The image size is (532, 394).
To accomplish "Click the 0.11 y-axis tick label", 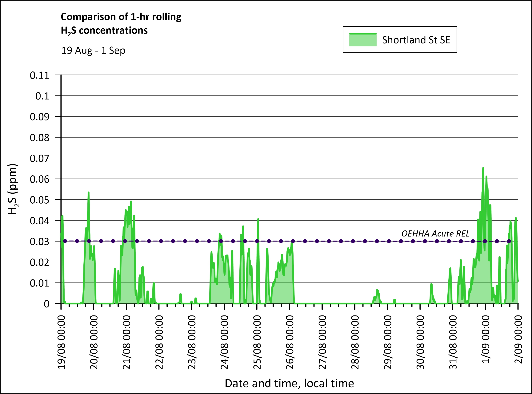I will (40, 75).
